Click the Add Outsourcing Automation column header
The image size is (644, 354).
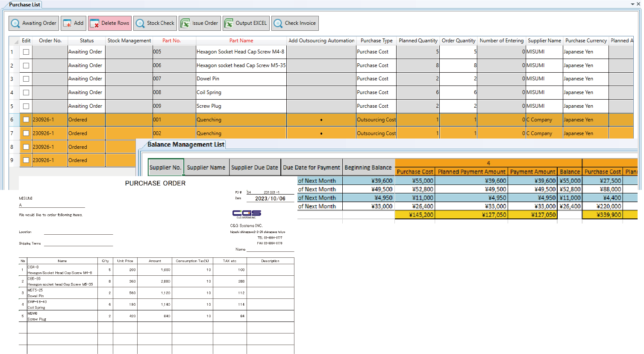pyautogui.click(x=321, y=41)
